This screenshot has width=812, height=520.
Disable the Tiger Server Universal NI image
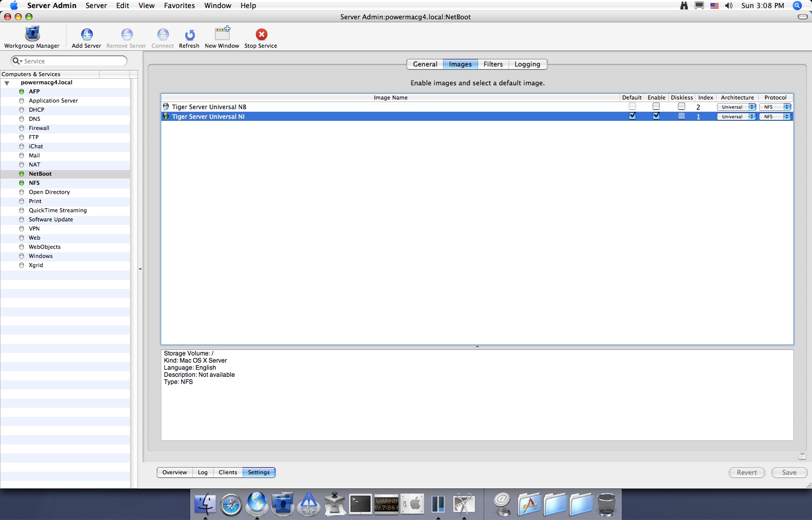tap(656, 116)
